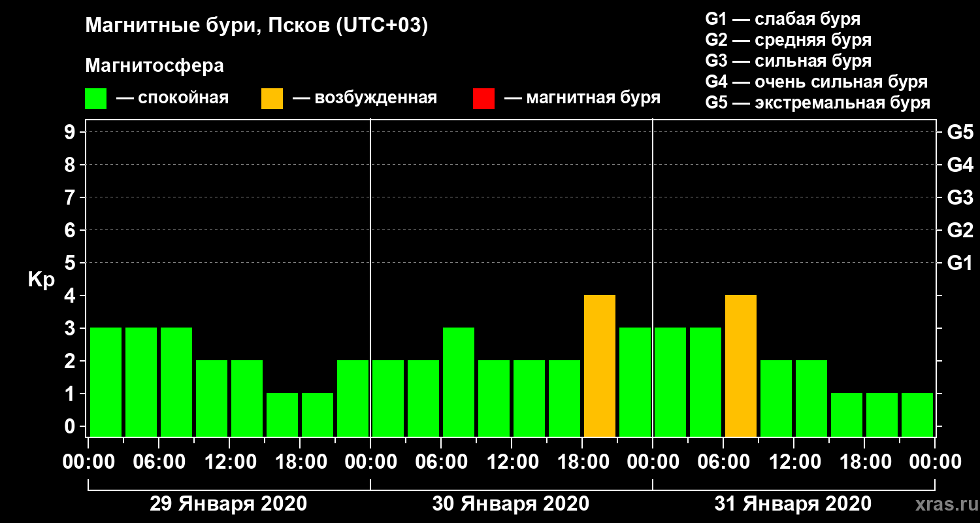
Task: Click the yellow 'возбужденная' legend swatch
Action: pos(272,99)
